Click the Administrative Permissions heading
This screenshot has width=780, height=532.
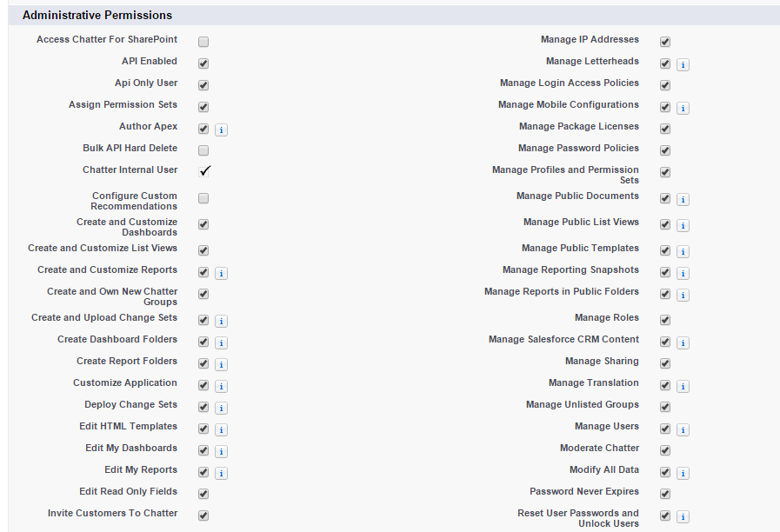[97, 16]
